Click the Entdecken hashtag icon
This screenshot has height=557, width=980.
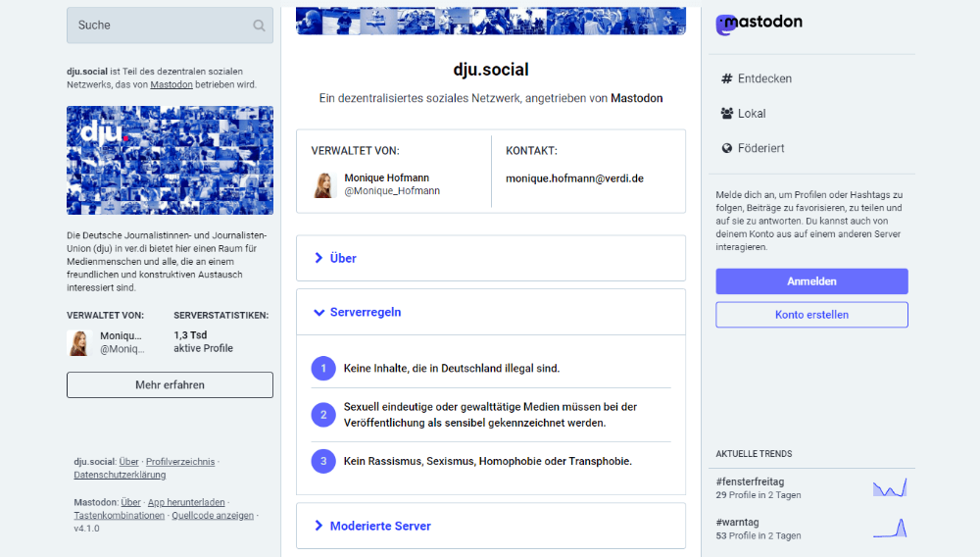[x=727, y=78]
